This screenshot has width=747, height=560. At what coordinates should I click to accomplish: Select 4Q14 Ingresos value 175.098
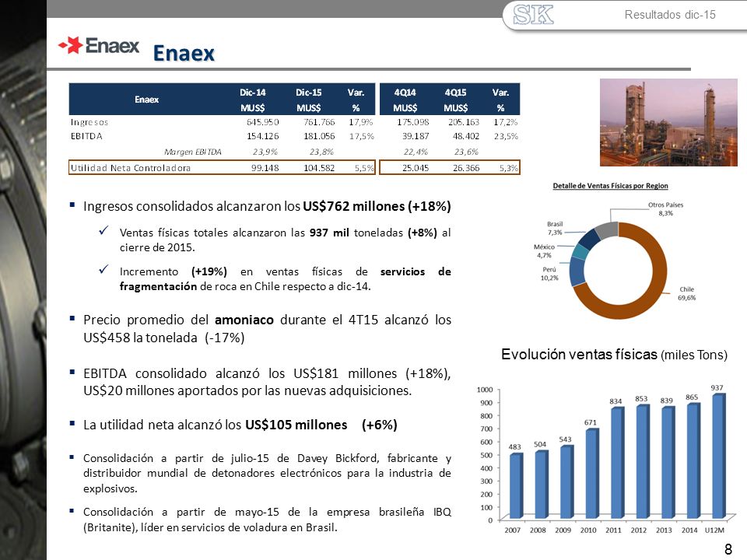click(x=413, y=122)
